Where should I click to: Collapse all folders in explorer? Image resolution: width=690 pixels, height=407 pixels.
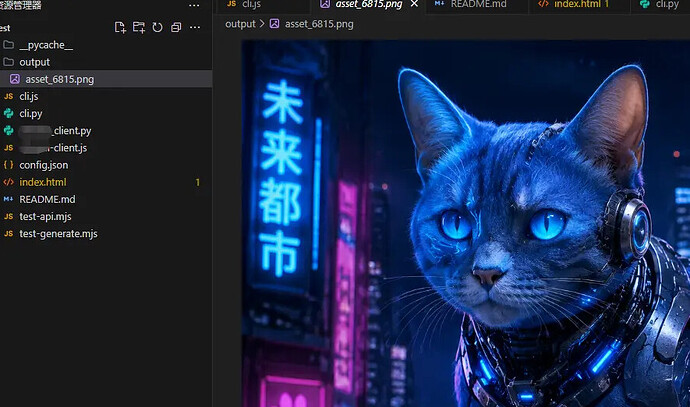[176, 27]
